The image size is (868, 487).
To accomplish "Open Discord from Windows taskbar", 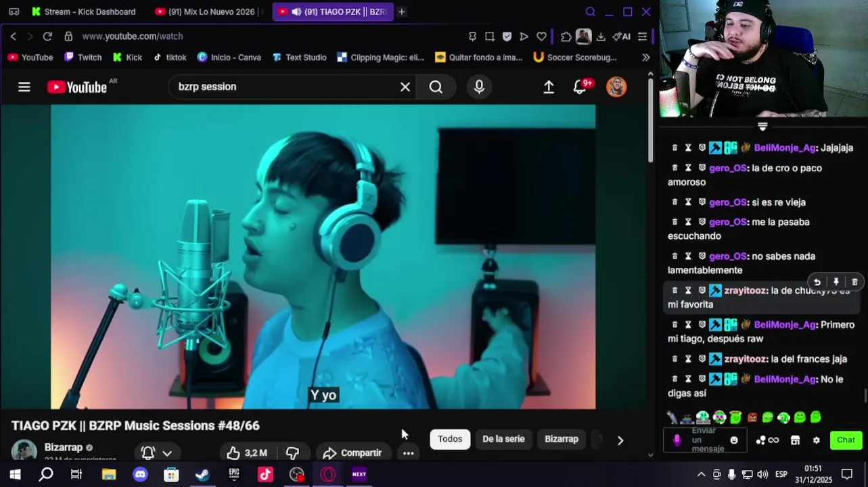I will 140,474.
